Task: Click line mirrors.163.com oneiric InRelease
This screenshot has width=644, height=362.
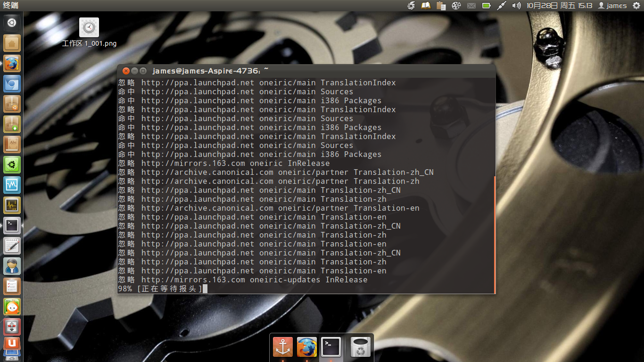Action: pos(224,163)
